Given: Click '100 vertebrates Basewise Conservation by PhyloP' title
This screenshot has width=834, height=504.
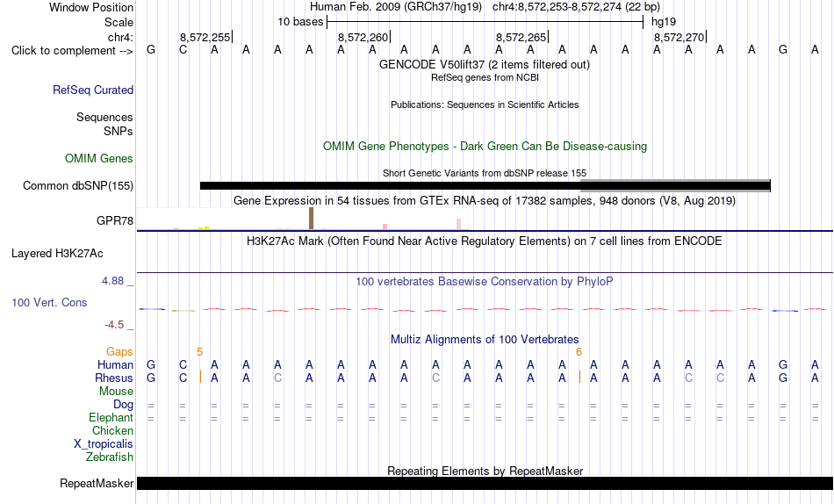Looking at the screenshot, I should (x=485, y=282).
